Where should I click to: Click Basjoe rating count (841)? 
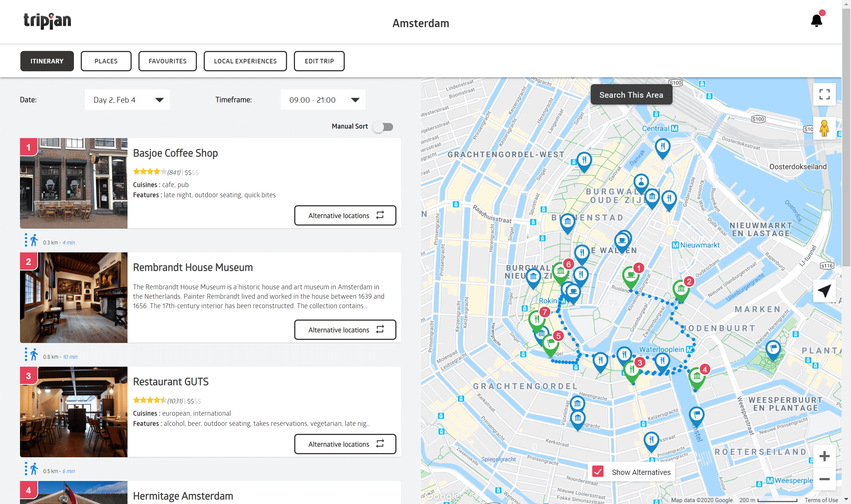tap(174, 172)
